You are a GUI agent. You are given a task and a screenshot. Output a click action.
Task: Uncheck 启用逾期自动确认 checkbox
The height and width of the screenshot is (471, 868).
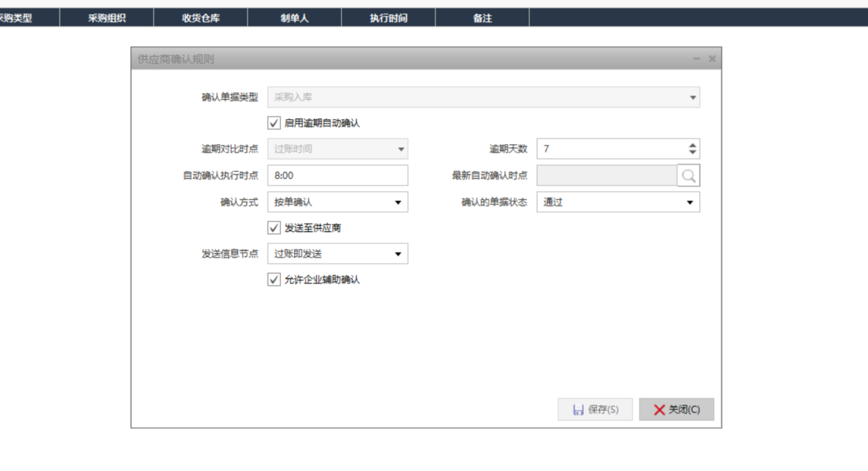point(274,123)
